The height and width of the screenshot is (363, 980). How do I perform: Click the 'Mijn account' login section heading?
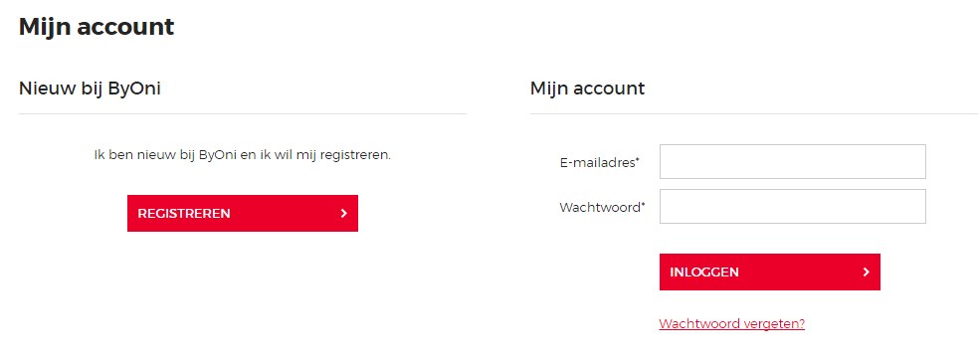click(587, 89)
